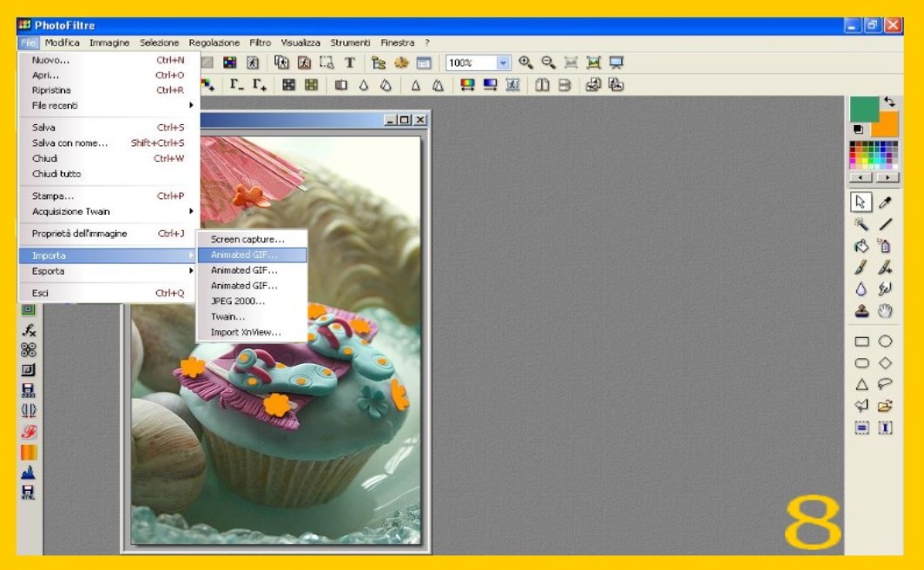Select the Eyedropper (pipette) tool
Screen dimensions: 924x570
(x=885, y=202)
